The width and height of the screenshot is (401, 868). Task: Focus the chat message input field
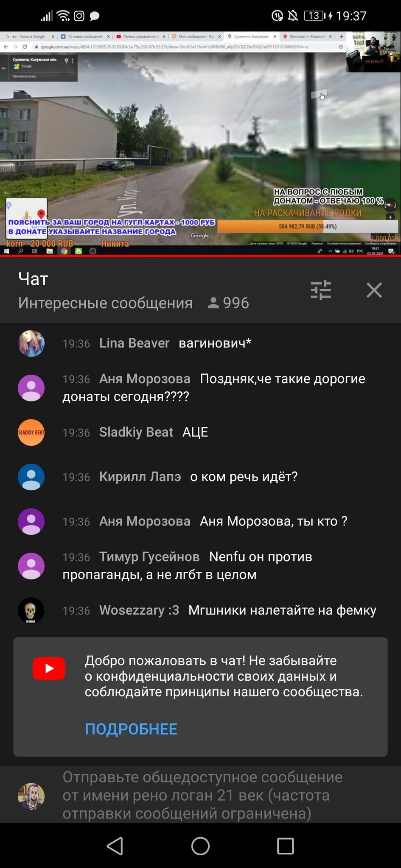203,795
